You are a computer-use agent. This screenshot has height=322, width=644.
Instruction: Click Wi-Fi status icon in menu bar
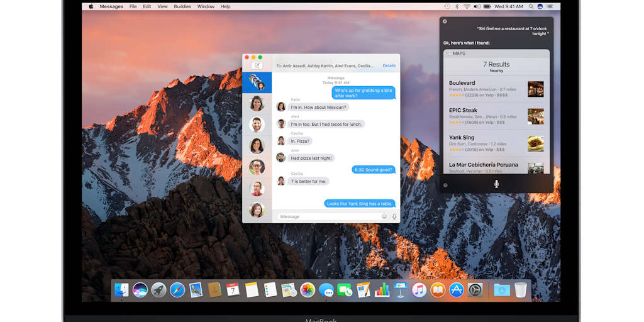[467, 6]
